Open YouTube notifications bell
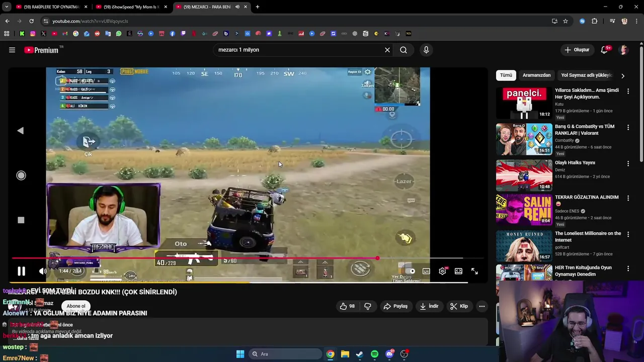This screenshot has height=362, width=644. point(605,50)
